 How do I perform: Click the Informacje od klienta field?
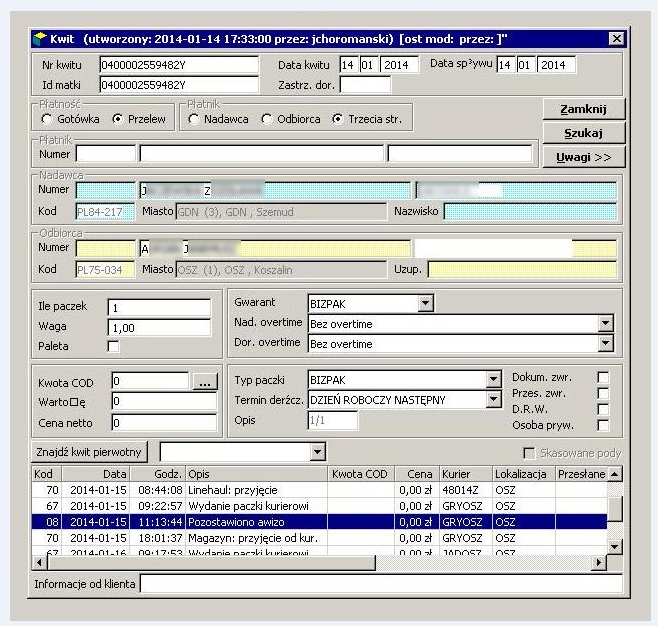[380, 583]
